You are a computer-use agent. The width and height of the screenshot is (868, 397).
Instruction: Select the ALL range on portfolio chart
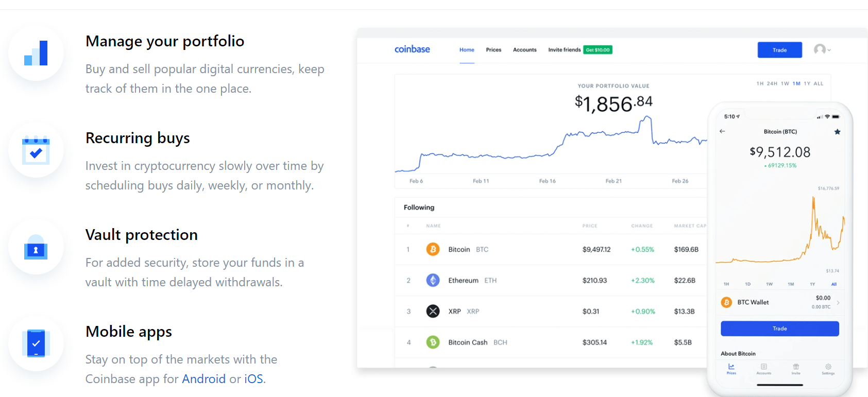(819, 83)
